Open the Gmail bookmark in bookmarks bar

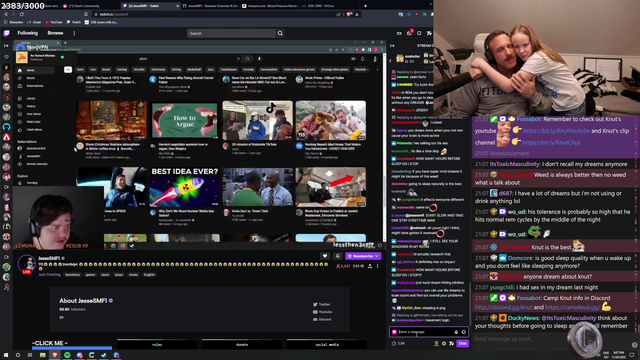34,22
